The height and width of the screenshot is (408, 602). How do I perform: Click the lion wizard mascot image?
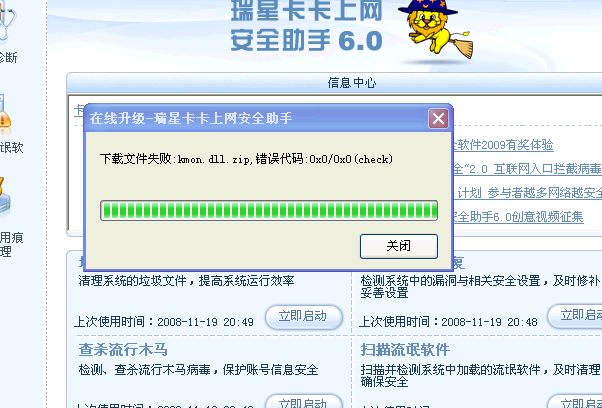click(436, 31)
